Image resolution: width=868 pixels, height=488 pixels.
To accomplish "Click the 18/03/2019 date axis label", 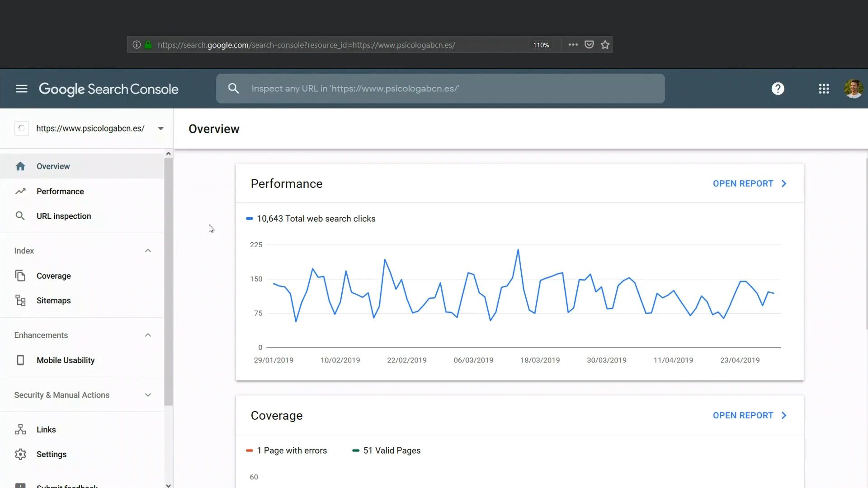I will click(540, 360).
